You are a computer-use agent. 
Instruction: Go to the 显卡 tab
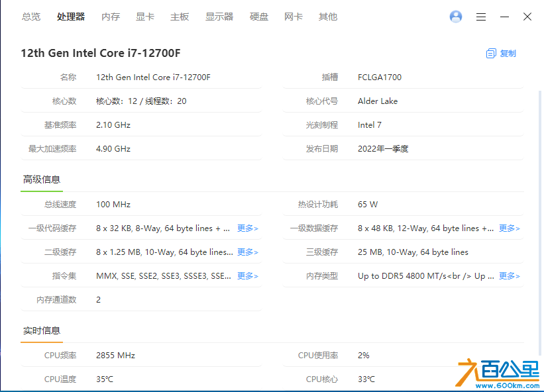pos(145,17)
